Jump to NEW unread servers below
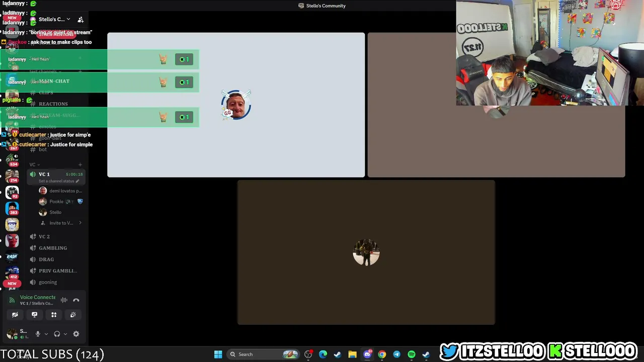Image resolution: width=644 pixels, height=362 pixels. (12, 284)
